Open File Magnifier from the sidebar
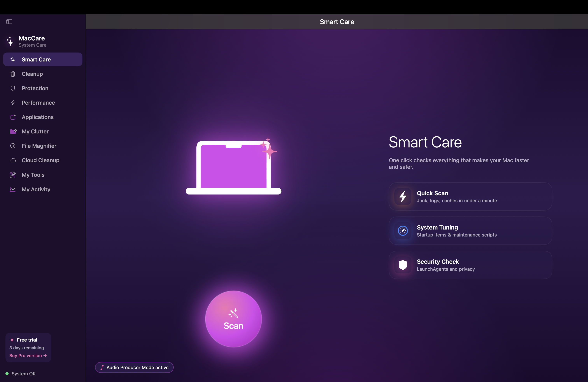 coord(43,146)
